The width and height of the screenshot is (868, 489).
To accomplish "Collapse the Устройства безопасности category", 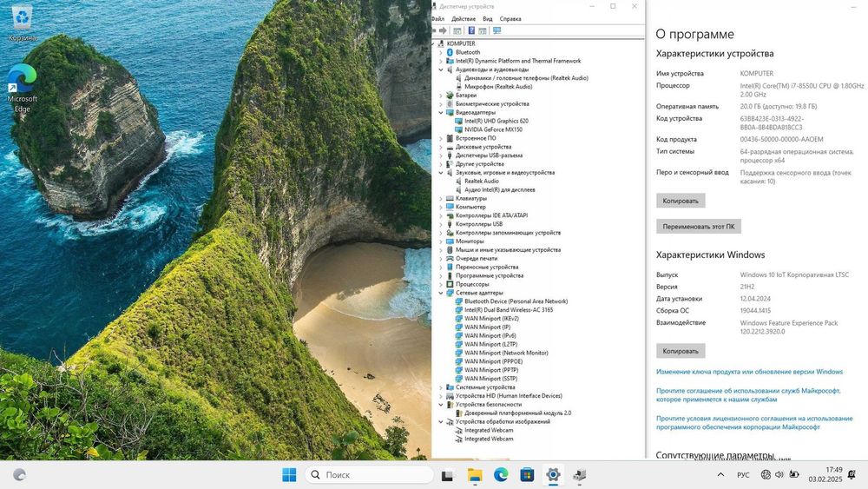I will [441, 404].
